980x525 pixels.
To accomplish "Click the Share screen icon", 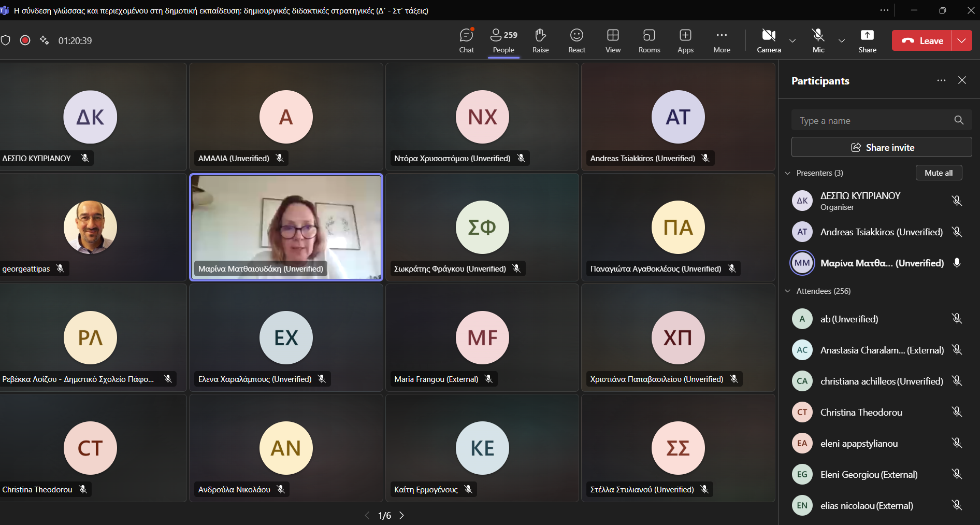I will 867,40.
